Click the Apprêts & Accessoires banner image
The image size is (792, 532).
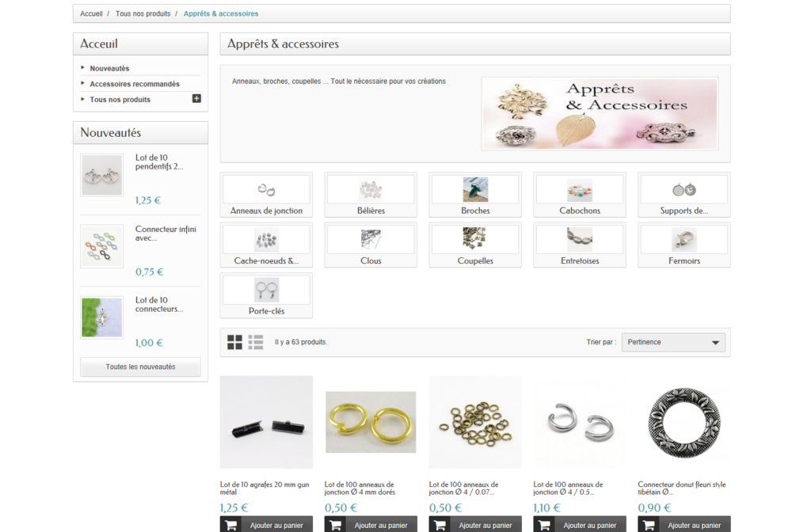pyautogui.click(x=600, y=114)
